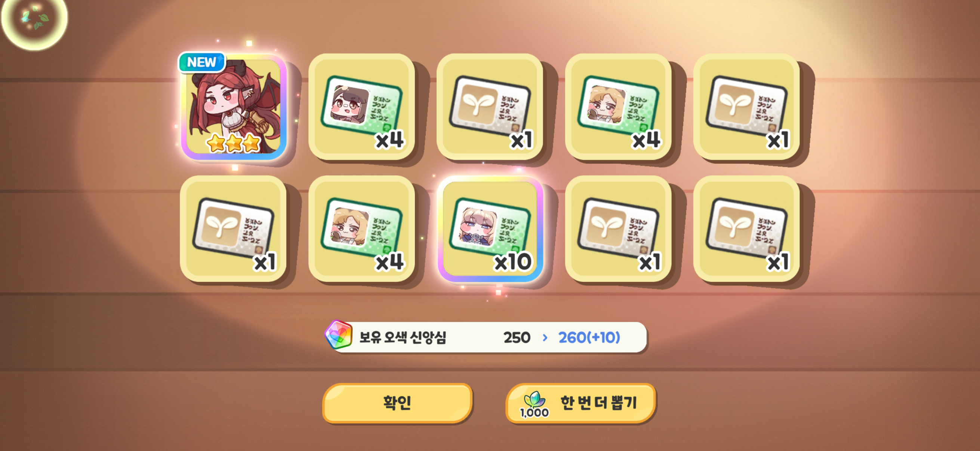This screenshot has width=980, height=451.
Task: Select top row curly-haired girl card x4
Action: click(618, 107)
